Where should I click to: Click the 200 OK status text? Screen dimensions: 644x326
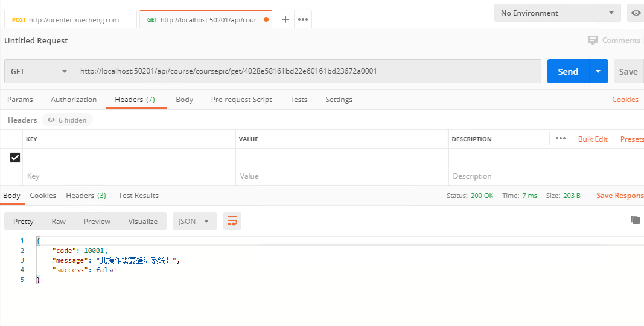coord(482,196)
